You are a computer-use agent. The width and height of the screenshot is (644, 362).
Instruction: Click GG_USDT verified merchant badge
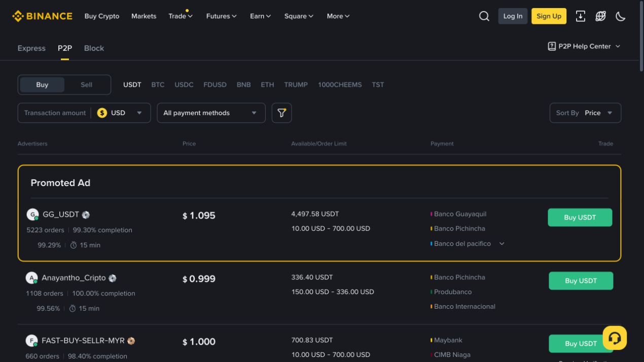(86, 215)
